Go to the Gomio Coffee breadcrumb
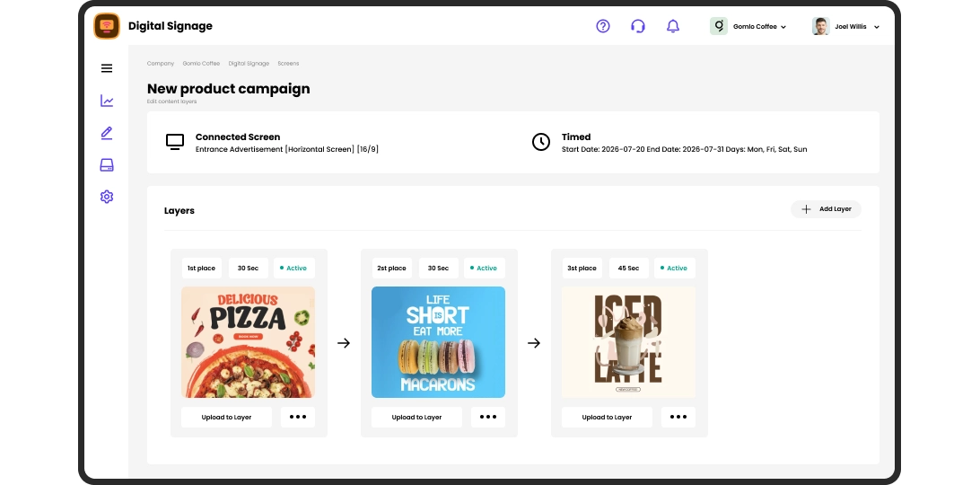 (201, 63)
